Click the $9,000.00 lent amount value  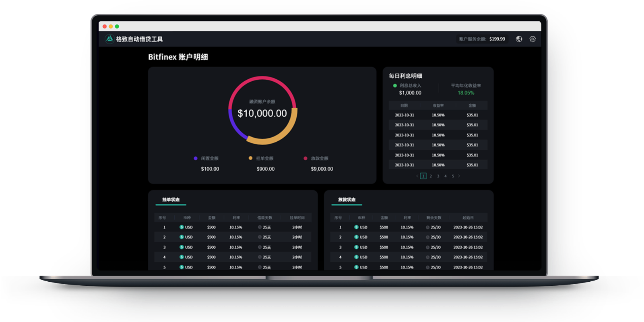pos(322,169)
